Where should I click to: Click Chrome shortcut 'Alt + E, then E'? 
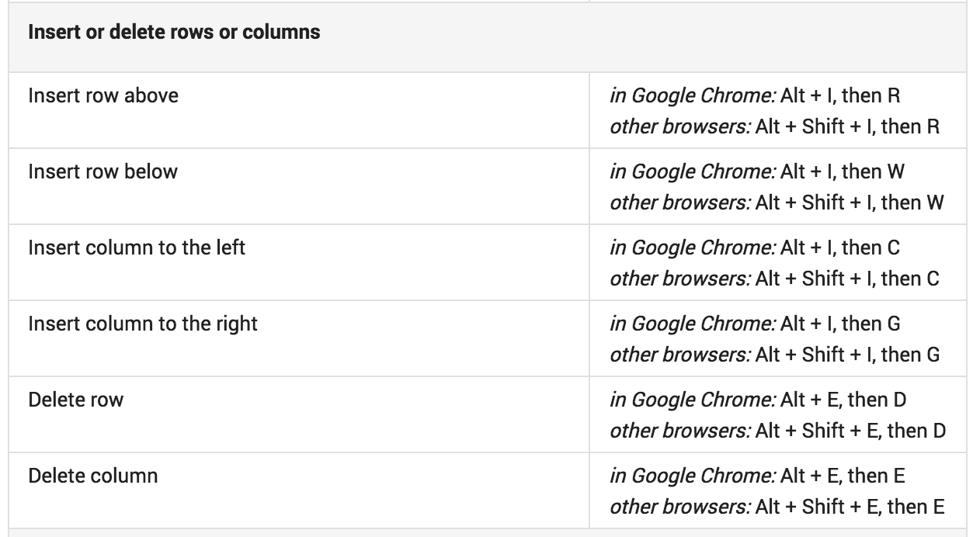[843, 476]
